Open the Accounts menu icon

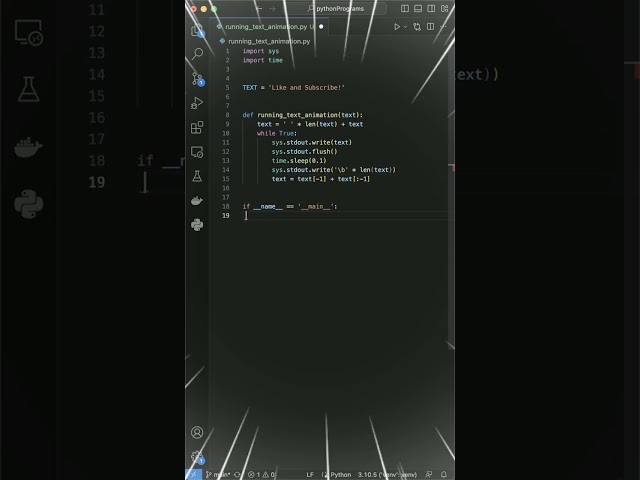click(x=197, y=432)
